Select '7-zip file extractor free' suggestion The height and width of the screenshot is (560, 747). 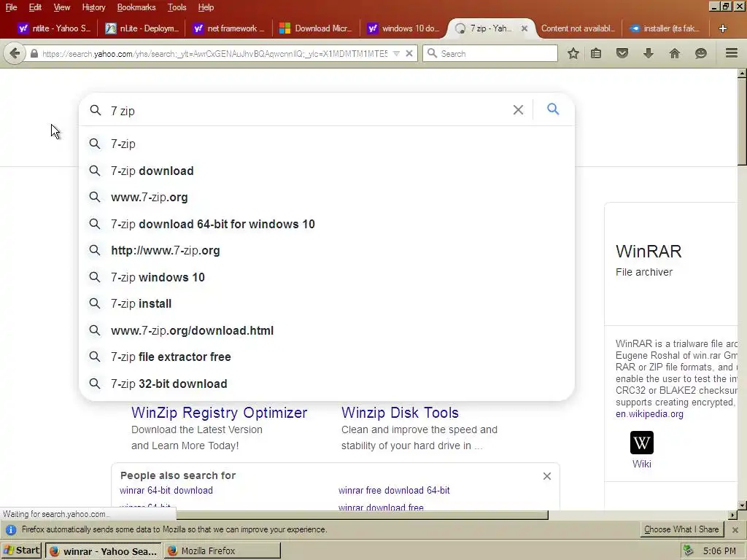point(327,357)
